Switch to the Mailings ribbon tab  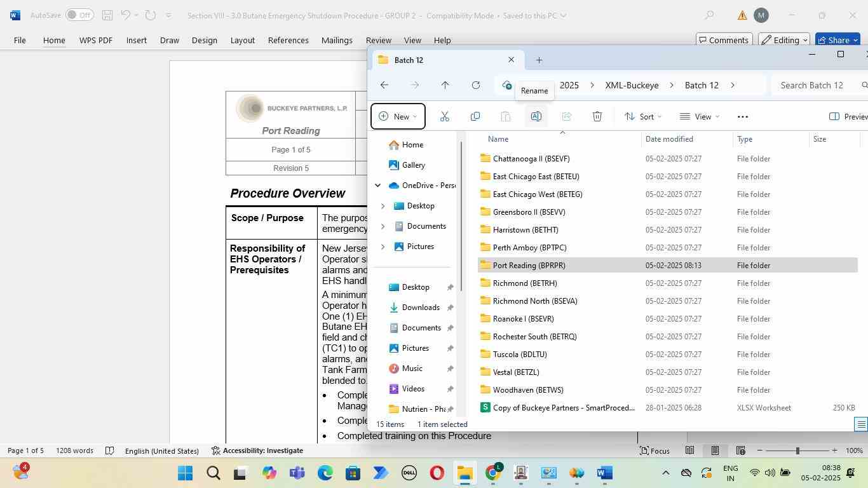[x=337, y=40]
